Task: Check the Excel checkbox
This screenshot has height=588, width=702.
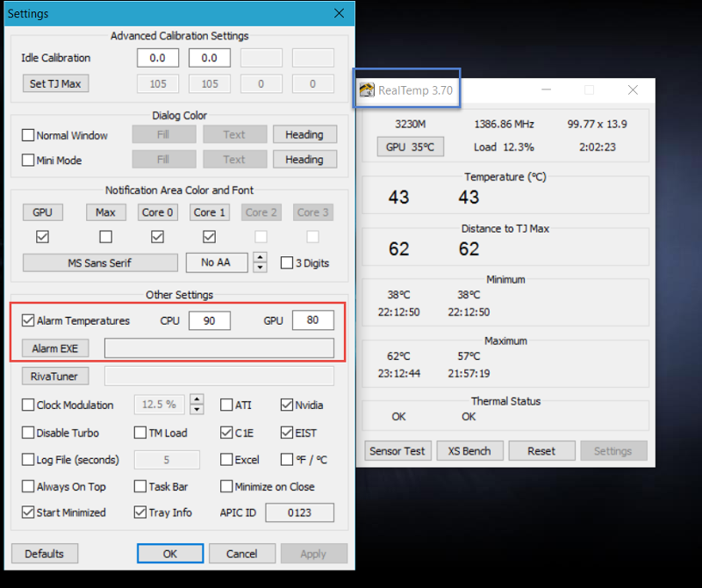Action: tap(226, 460)
